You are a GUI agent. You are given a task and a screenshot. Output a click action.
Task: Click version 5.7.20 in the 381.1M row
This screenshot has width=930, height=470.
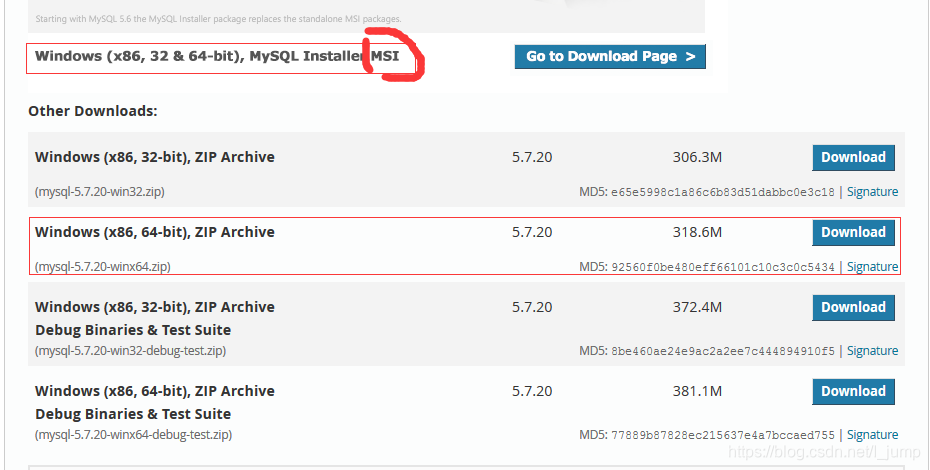pos(532,391)
